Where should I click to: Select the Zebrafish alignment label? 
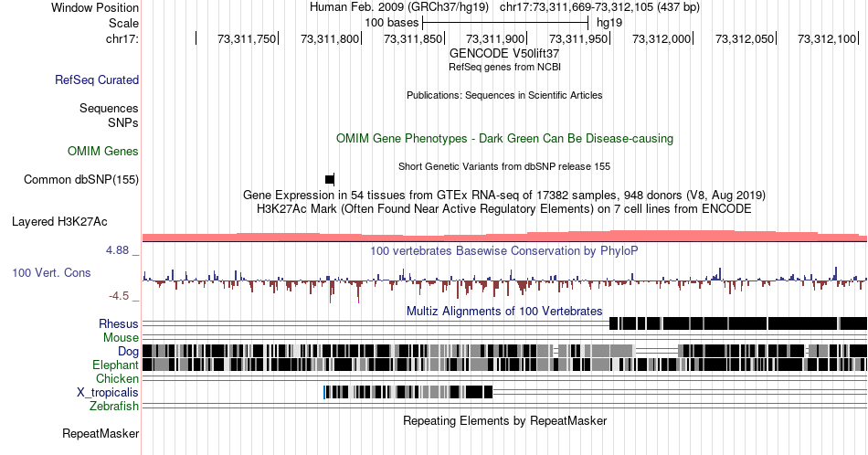(x=114, y=406)
